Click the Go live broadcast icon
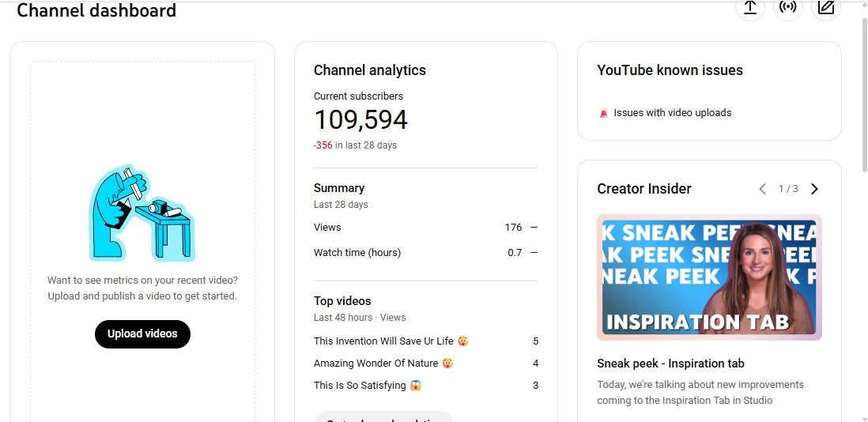868x422 pixels. click(x=787, y=7)
